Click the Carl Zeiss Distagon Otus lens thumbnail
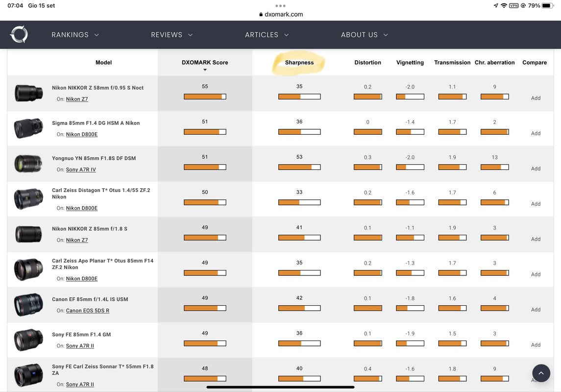The width and height of the screenshot is (561, 392). pos(28,198)
